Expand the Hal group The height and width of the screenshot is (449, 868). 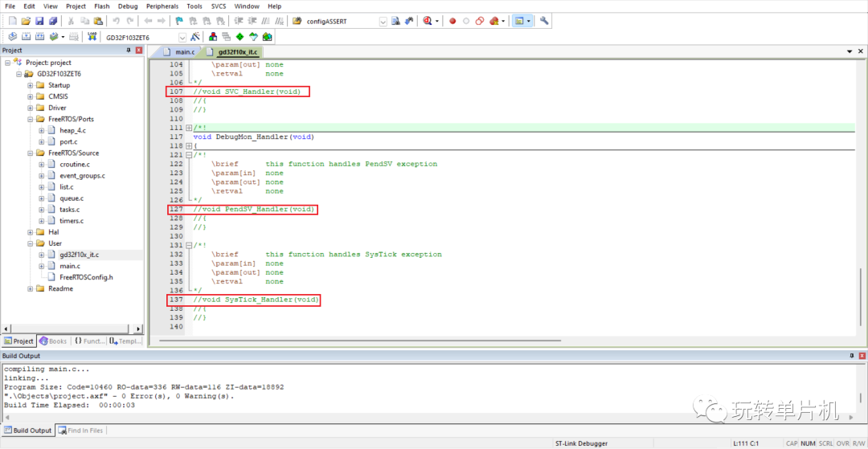pyautogui.click(x=31, y=232)
